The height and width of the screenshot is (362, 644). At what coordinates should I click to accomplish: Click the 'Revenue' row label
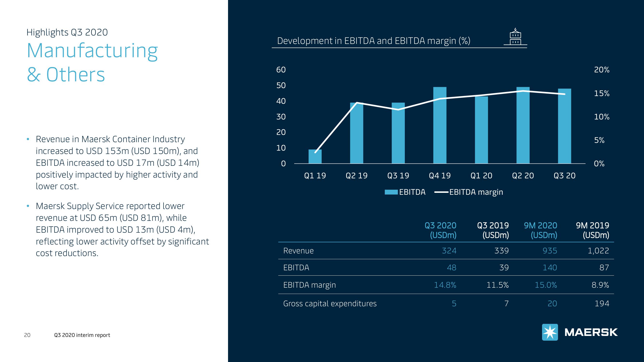298,251
